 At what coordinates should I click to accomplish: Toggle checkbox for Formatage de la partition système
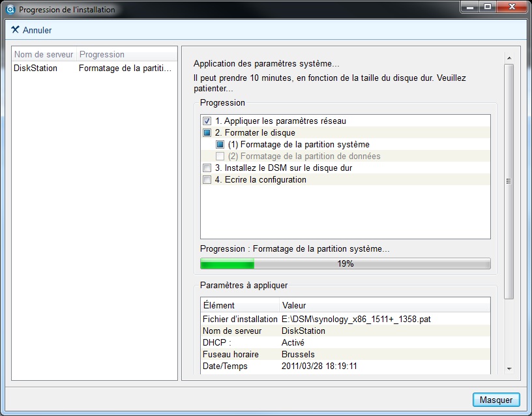click(220, 145)
